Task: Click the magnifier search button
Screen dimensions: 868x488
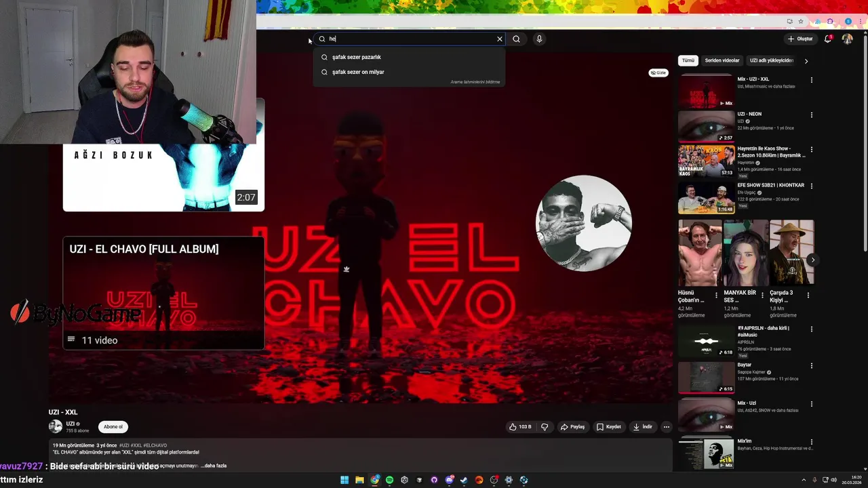Action: [x=516, y=39]
